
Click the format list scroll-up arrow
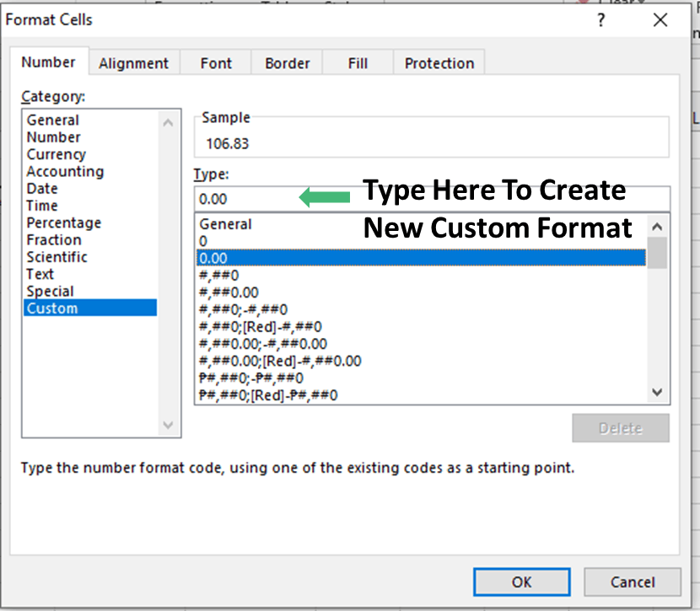(657, 227)
